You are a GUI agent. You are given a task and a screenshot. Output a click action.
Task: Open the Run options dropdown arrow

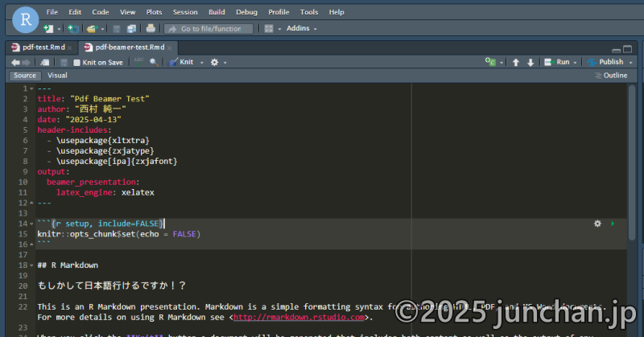click(575, 63)
